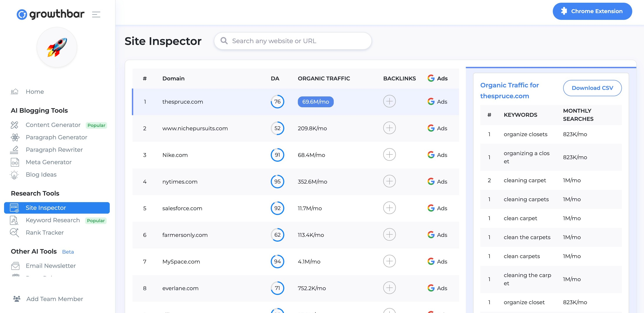
Task: Open Google Ads for www.nichepursuits.com
Action: [437, 128]
